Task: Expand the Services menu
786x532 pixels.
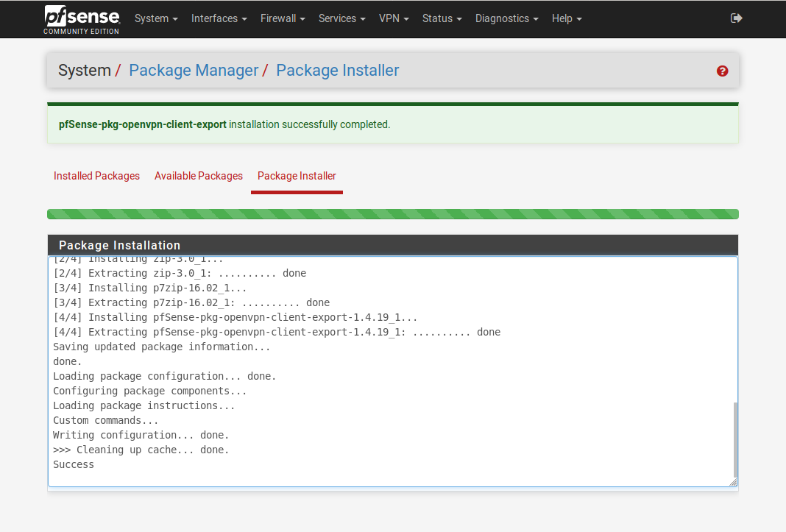Action: click(x=342, y=18)
